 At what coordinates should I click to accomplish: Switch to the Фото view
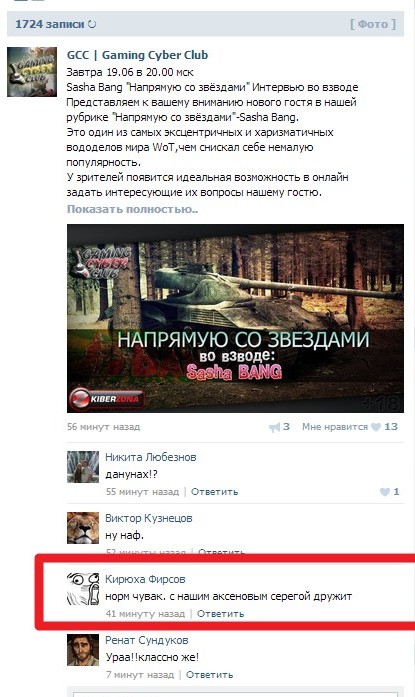373,24
